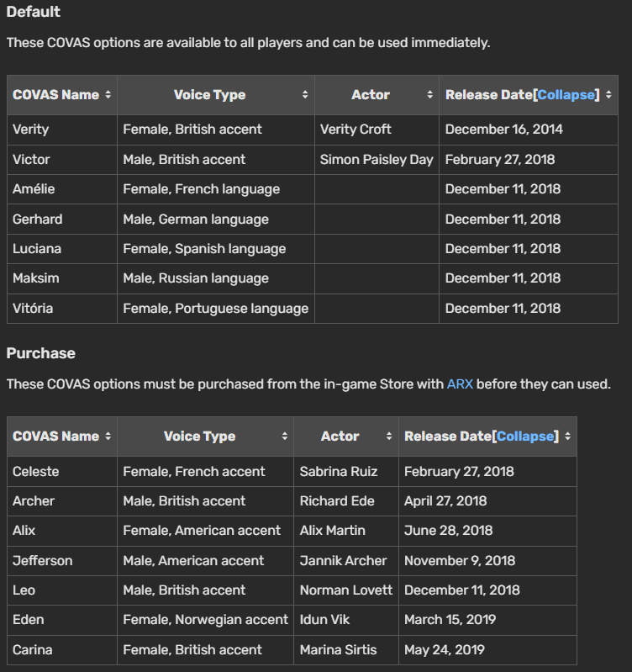Click the Richard Ede actor cell

pyautogui.click(x=346, y=501)
